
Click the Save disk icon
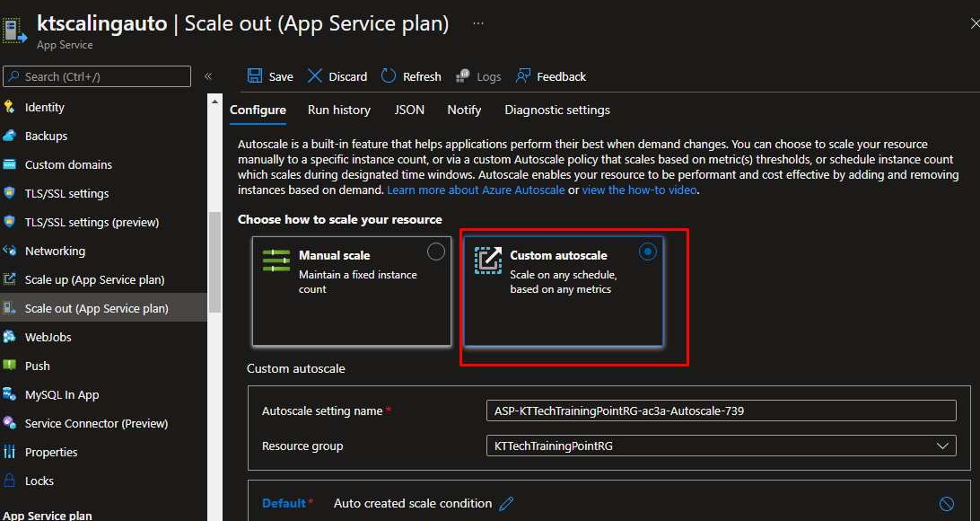tap(255, 76)
